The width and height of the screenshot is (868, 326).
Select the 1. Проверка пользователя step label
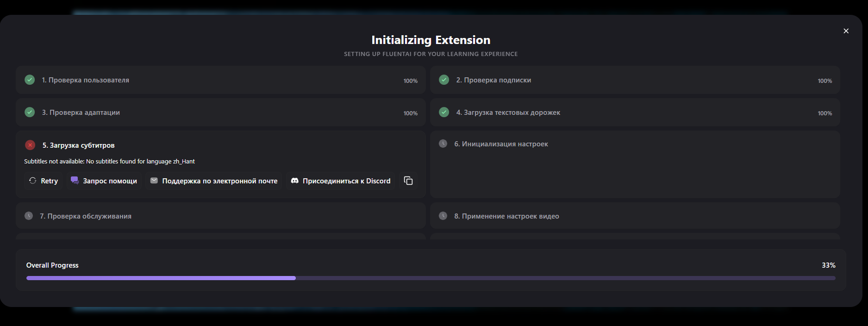pos(86,80)
